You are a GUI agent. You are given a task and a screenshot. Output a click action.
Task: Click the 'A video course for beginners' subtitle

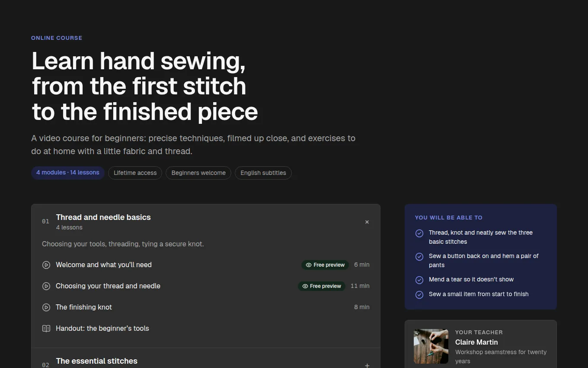pyautogui.click(x=193, y=145)
